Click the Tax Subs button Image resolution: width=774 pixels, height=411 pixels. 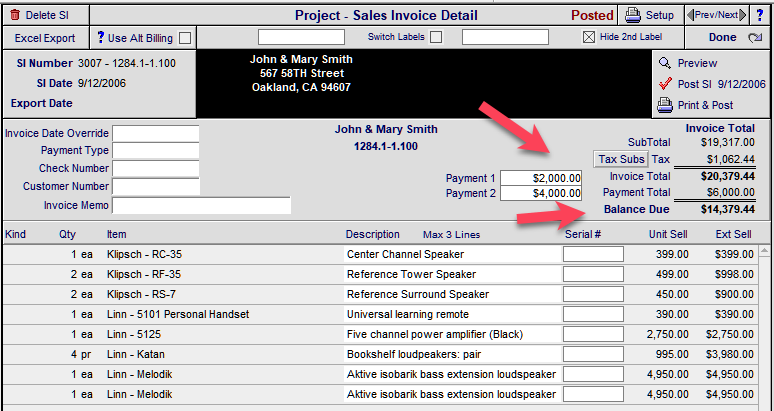coord(621,159)
